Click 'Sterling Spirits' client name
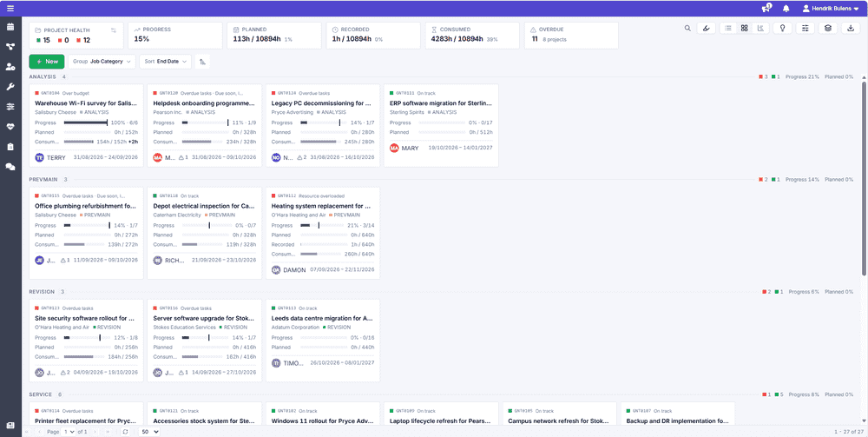The image size is (868, 437). [407, 112]
